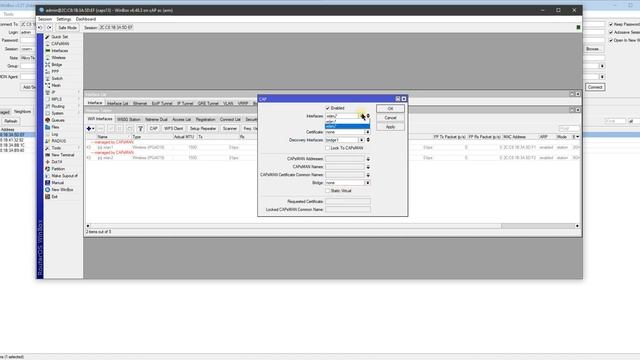Click Connect button in background WinBox window
The height and width of the screenshot is (360, 640).
(x=595, y=87)
